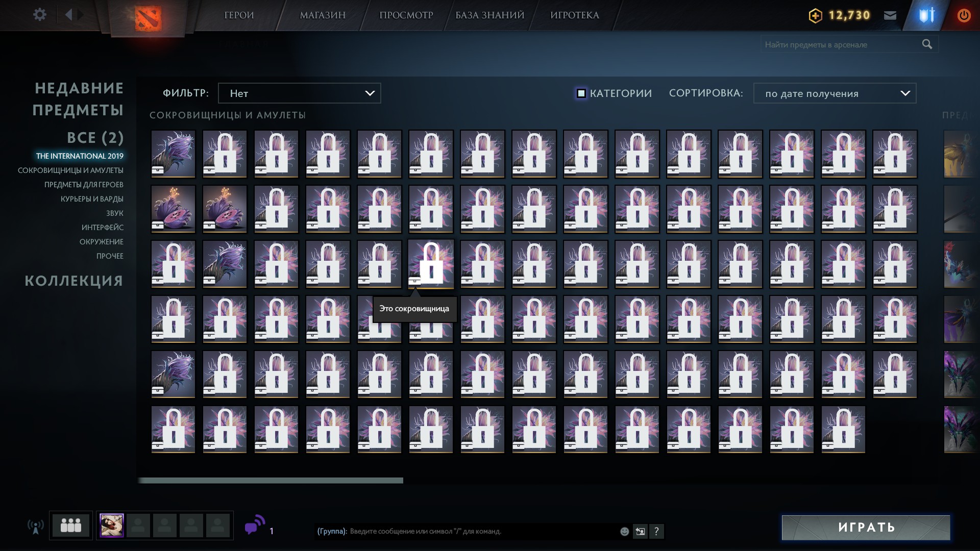Click the red power quit icon

[x=963, y=15]
